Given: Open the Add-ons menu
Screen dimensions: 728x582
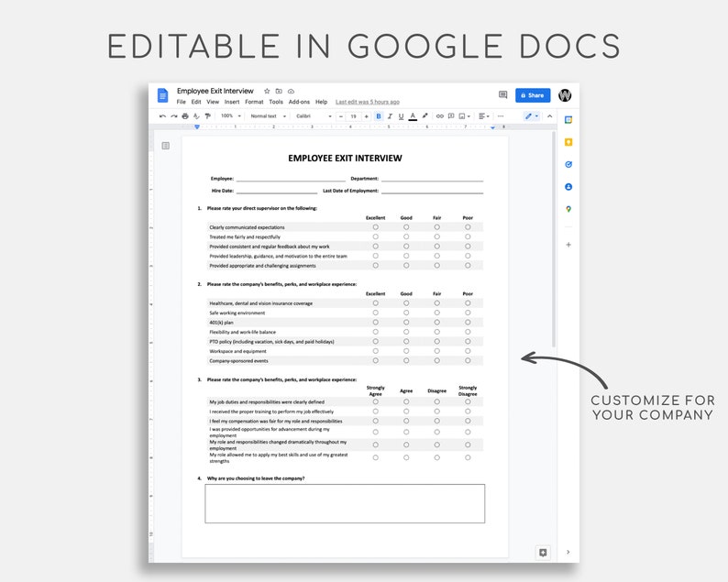Looking at the screenshot, I should point(299,102).
